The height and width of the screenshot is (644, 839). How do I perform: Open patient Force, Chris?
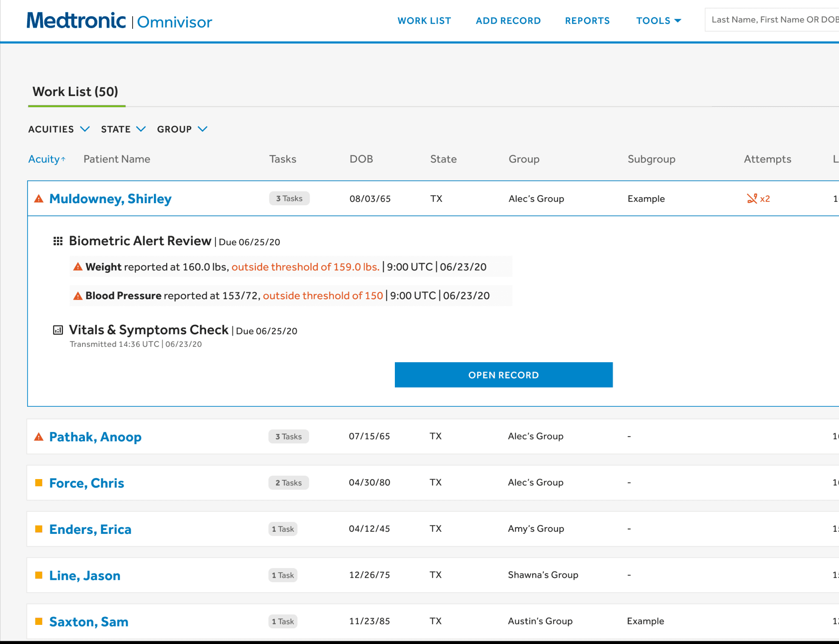tap(87, 483)
